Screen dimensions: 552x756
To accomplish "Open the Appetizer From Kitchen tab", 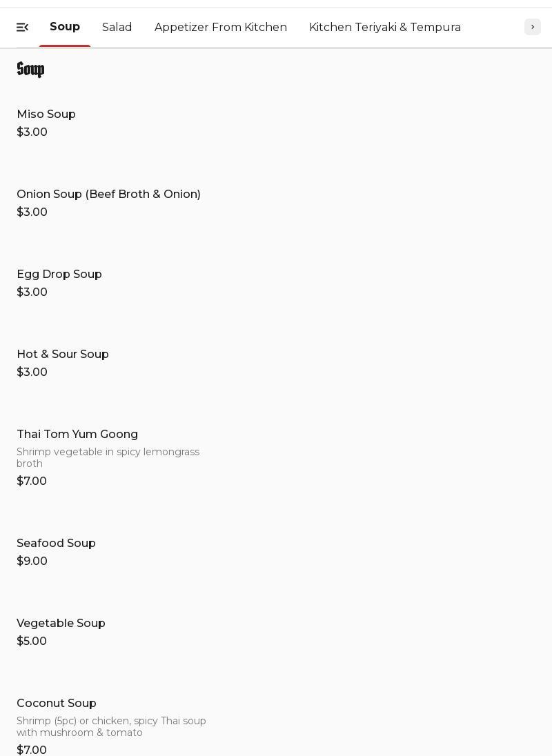I will (x=220, y=27).
